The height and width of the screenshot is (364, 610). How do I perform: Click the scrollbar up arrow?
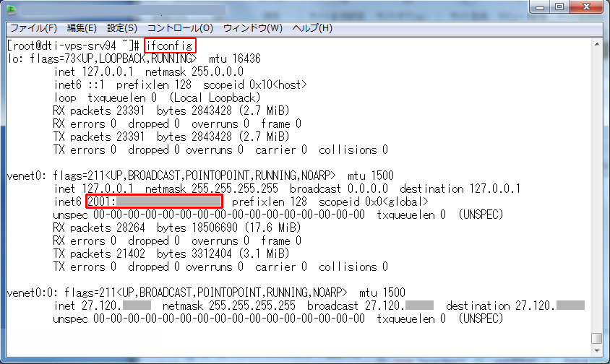tap(596, 44)
